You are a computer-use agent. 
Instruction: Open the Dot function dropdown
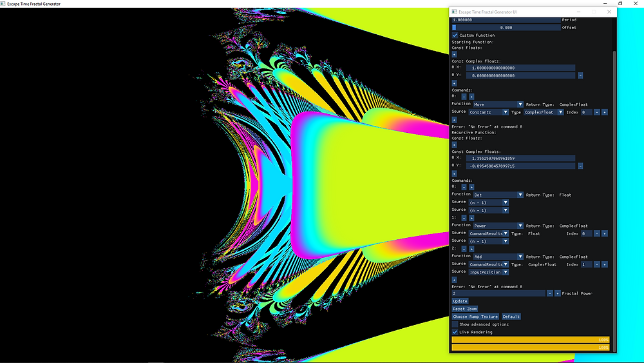click(x=498, y=195)
